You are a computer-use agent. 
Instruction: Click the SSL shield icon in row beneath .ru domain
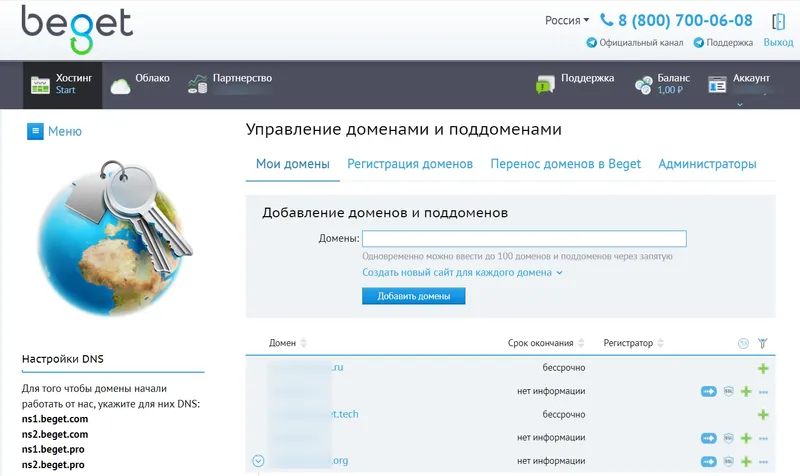(729, 392)
